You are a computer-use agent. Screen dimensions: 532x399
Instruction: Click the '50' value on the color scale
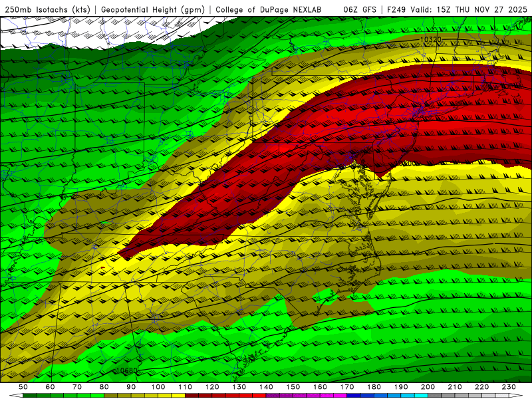pyautogui.click(x=23, y=387)
